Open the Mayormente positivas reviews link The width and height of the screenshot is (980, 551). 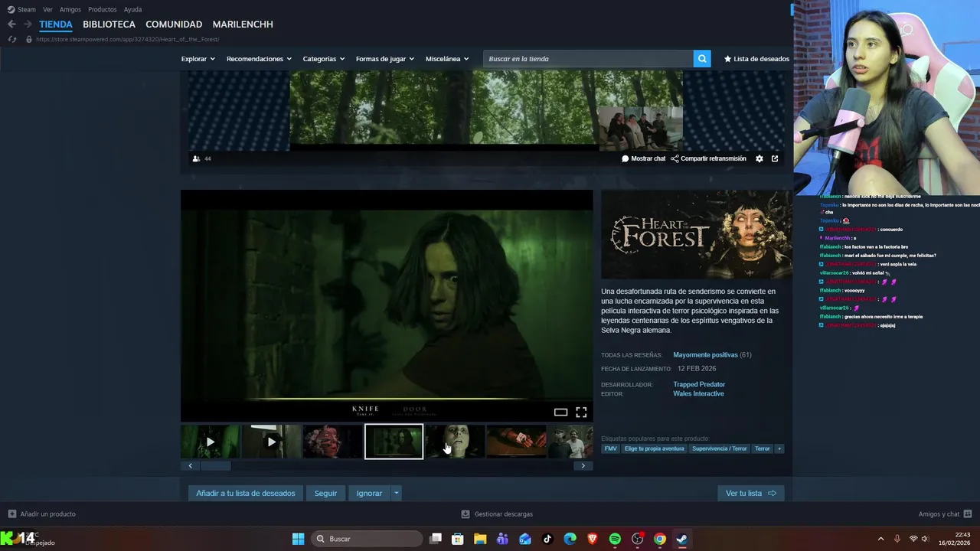[x=705, y=354]
